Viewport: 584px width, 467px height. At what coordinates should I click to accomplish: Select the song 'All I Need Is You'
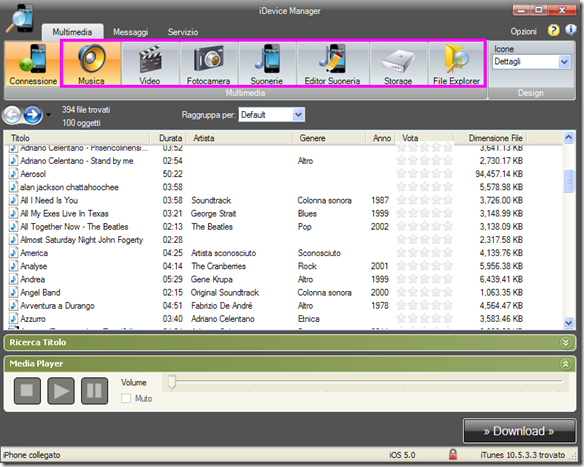(49, 200)
